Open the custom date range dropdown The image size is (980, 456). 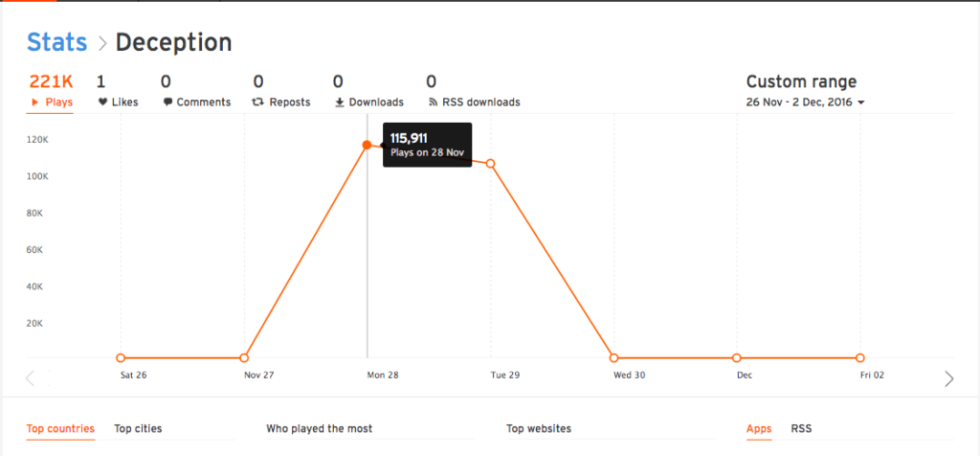coord(805,103)
